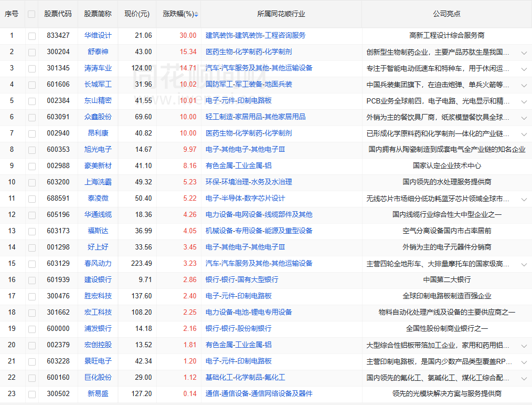Image resolution: width=532 pixels, height=405 pixels.
Task: Click the 股票简称 column header
Action: [98, 14]
